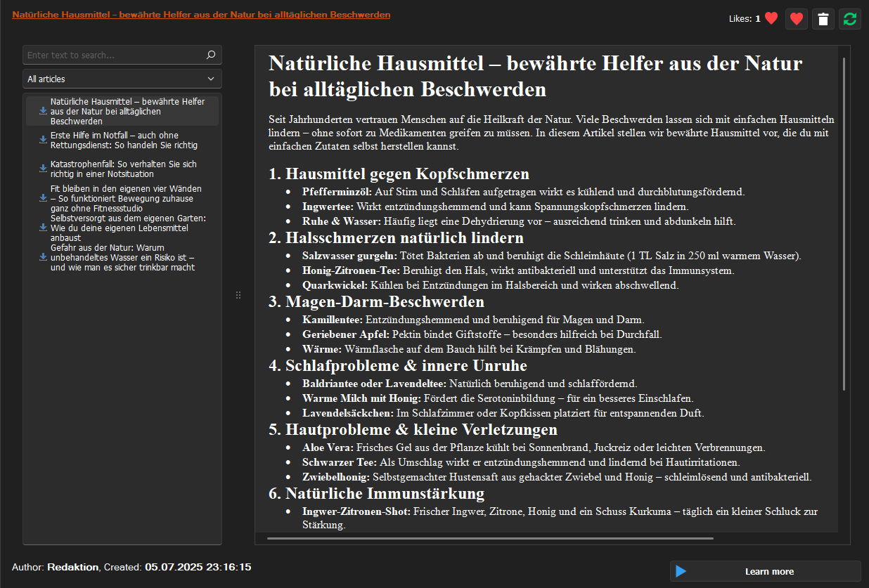The image size is (869, 588).
Task: Click download icon beside Erste Hilfe article
Action: 43,140
